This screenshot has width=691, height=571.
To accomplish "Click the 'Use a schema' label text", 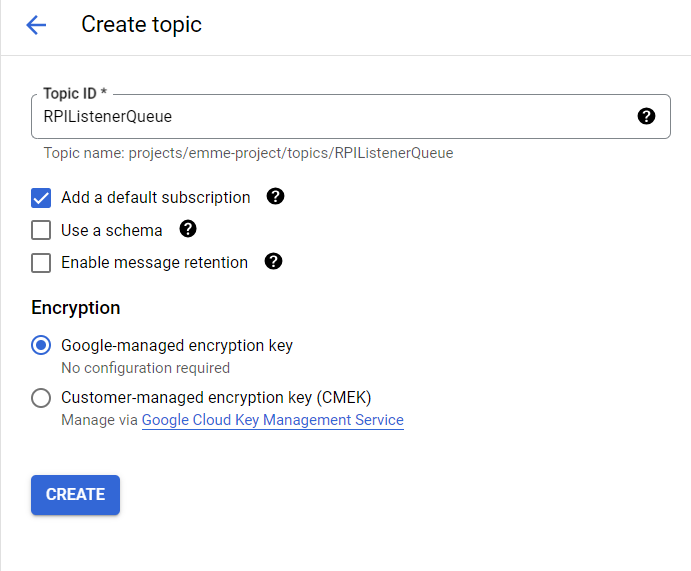I will click(111, 231).
